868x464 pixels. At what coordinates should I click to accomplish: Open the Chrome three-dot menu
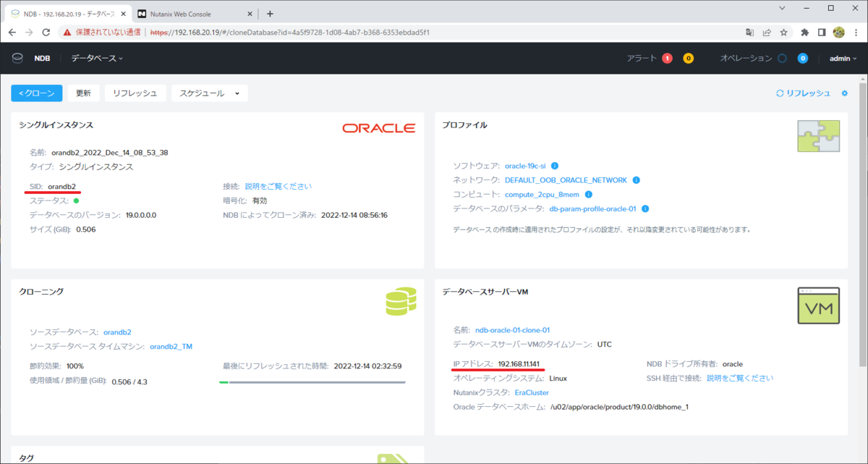tap(856, 33)
